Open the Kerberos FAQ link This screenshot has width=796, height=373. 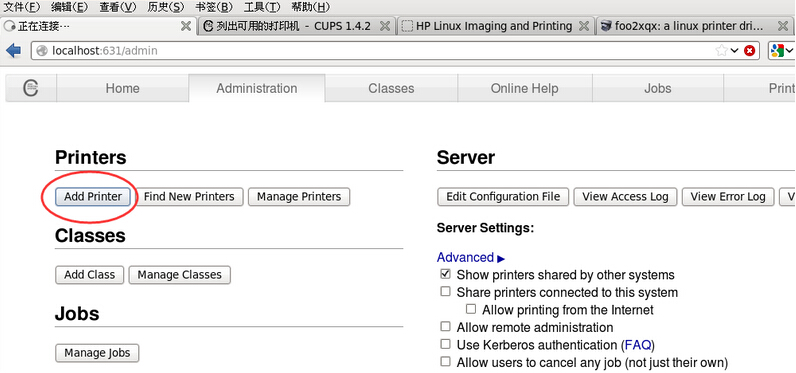(638, 345)
